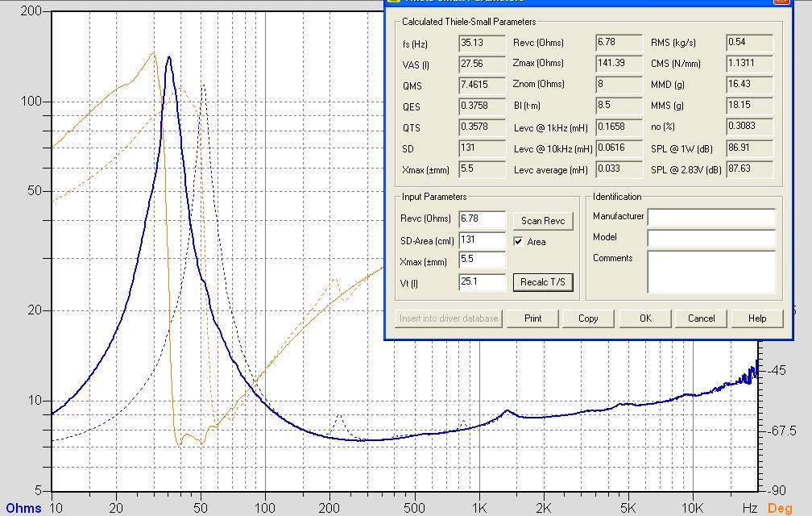The width and height of the screenshot is (812, 516).
Task: Select the Levc average value 0.033
Action: [619, 169]
